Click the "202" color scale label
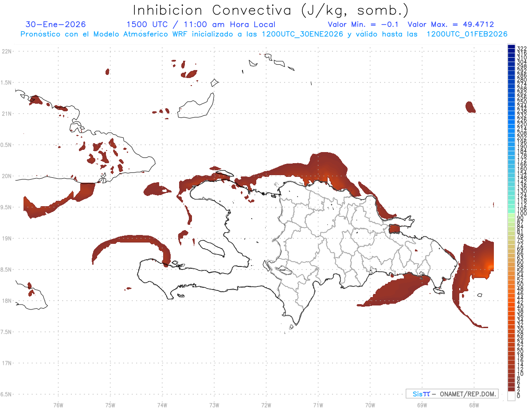 pos(521,138)
